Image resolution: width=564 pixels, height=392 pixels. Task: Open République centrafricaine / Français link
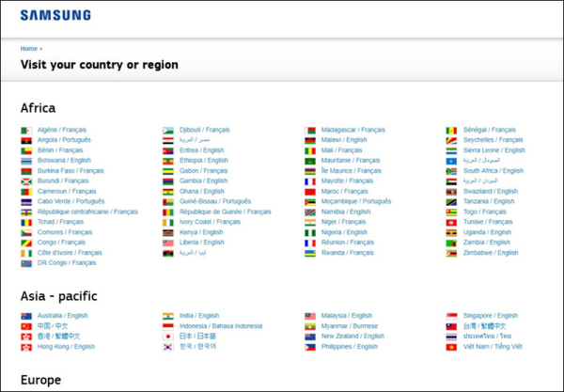(87, 212)
